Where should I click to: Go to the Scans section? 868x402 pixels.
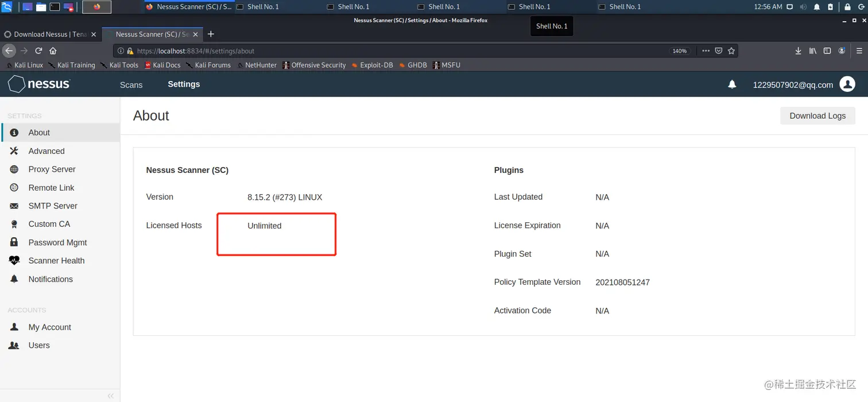tap(131, 84)
